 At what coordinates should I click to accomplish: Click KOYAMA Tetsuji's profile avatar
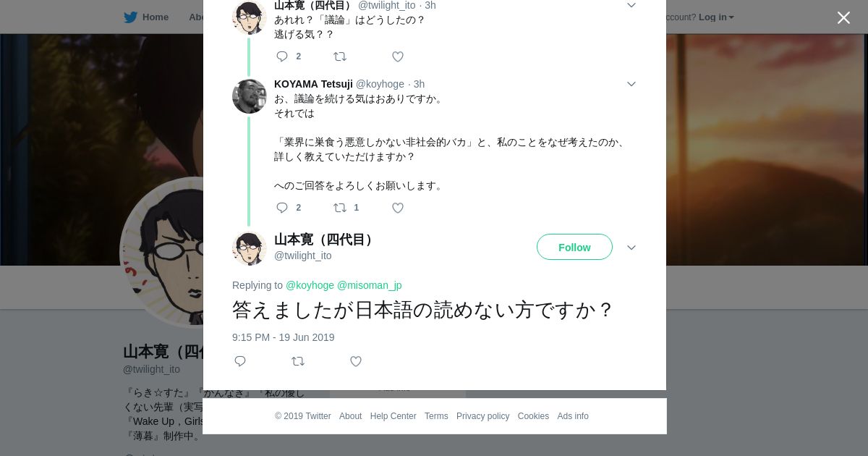tap(250, 96)
